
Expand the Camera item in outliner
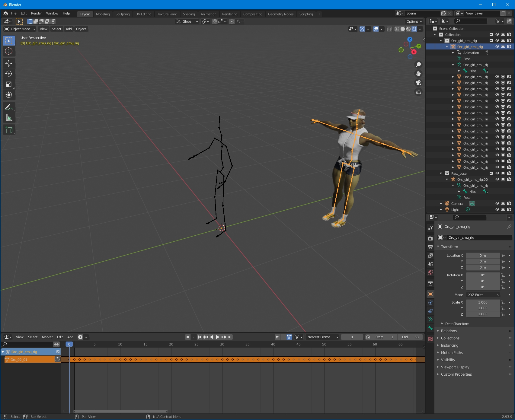click(441, 204)
